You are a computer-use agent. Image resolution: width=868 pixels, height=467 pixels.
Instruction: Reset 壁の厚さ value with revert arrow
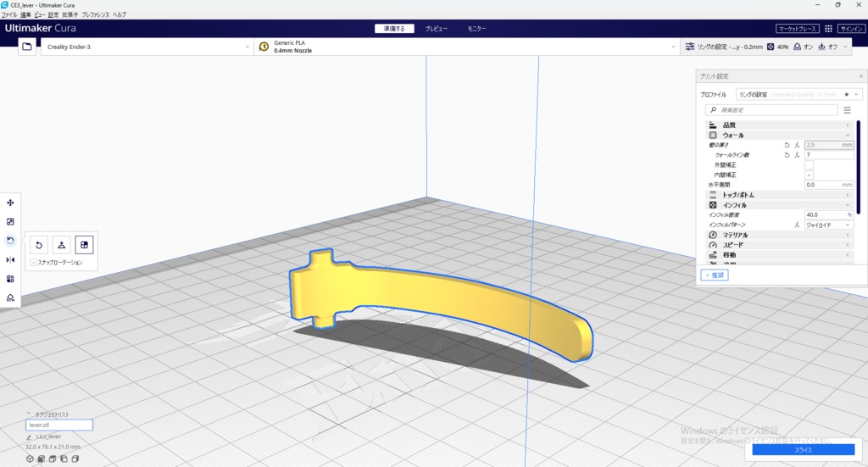coord(787,145)
